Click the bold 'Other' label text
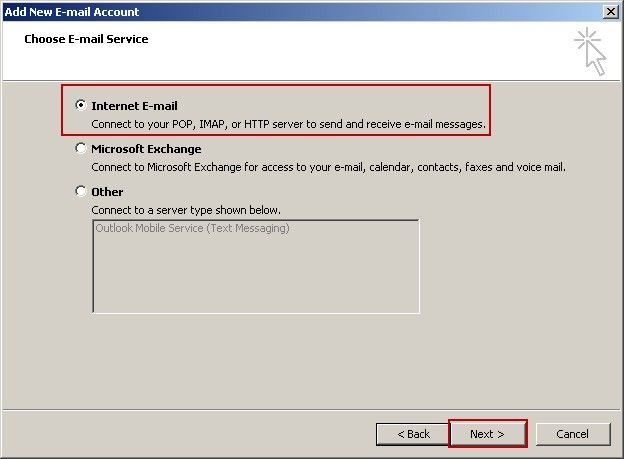The height and width of the screenshot is (459, 624). (x=107, y=191)
